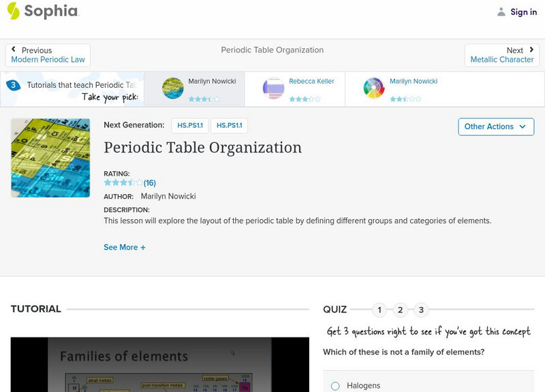
Task: Click the first HS.PS1.1 standard tag
Action: tap(189, 125)
